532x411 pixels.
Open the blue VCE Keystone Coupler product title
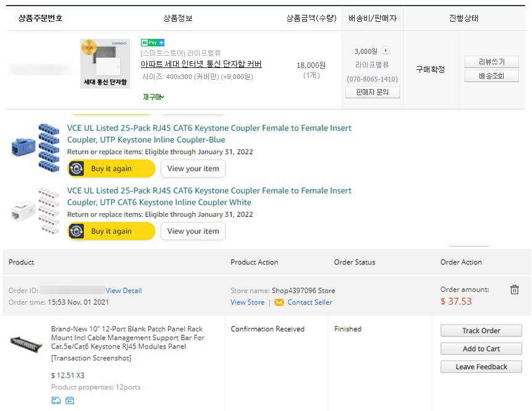pos(209,133)
